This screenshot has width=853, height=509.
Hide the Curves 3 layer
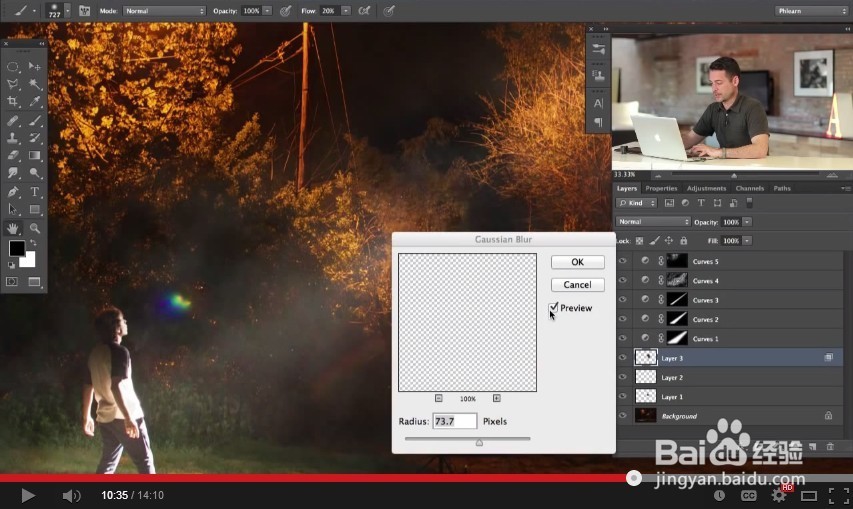coord(623,300)
